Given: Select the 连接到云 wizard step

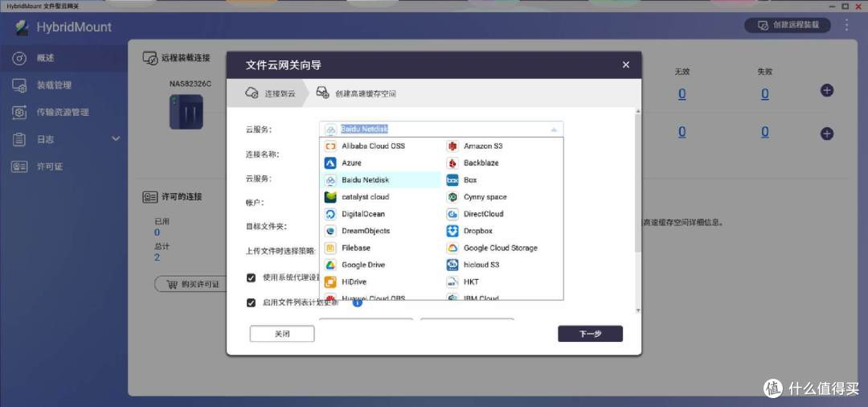Looking at the screenshot, I should tap(269, 93).
